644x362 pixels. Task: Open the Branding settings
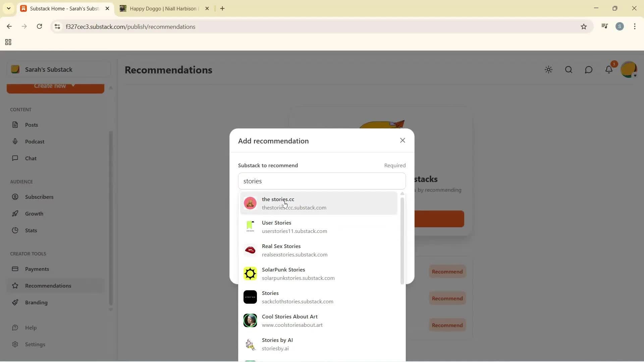(x=37, y=302)
